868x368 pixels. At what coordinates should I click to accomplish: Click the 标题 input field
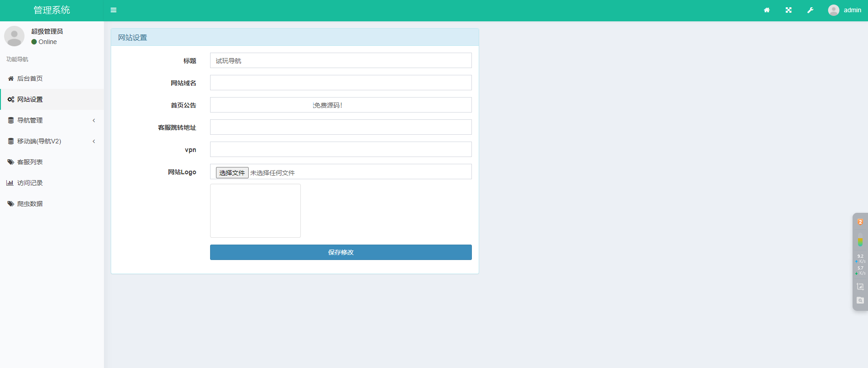point(340,60)
